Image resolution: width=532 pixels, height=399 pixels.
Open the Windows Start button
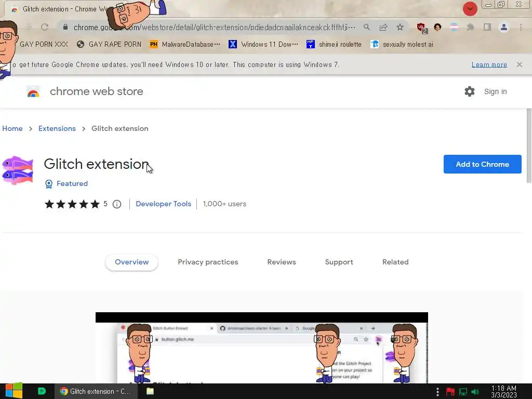click(x=14, y=391)
